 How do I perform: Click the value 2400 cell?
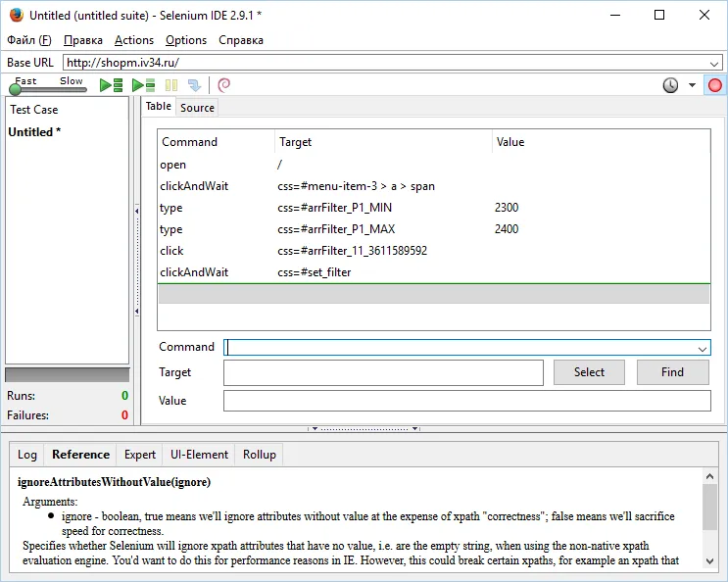pos(507,229)
